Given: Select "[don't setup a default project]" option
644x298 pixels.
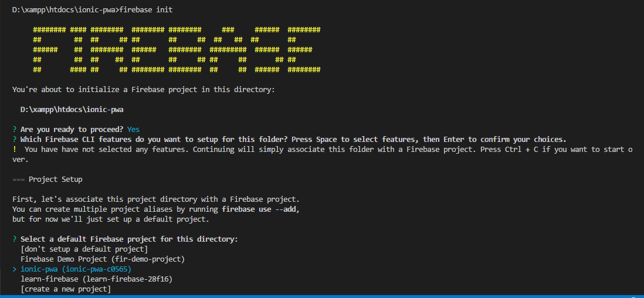Looking at the screenshot, I should (x=84, y=249).
